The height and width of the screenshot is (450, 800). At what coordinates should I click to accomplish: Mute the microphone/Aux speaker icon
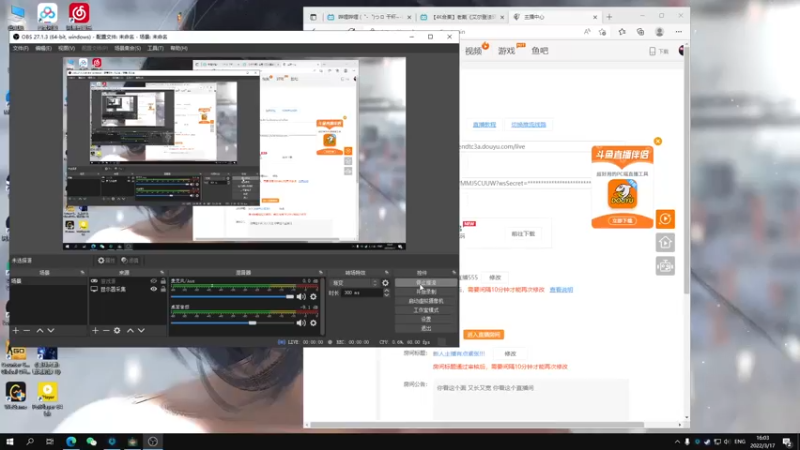pyautogui.click(x=301, y=296)
